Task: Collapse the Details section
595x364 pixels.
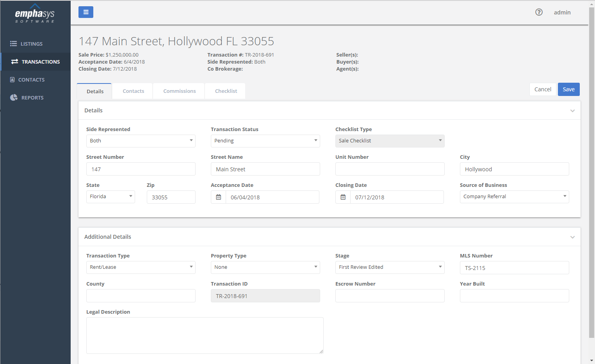Action: 573,110
